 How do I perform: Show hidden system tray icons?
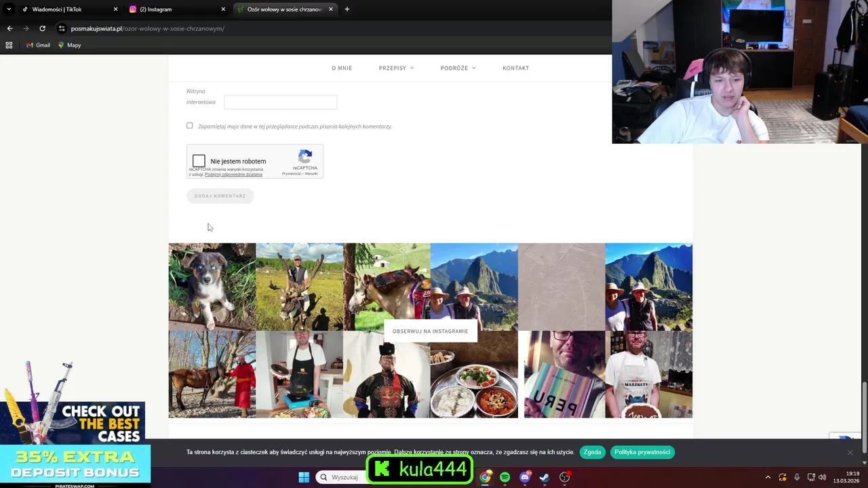[x=768, y=477]
